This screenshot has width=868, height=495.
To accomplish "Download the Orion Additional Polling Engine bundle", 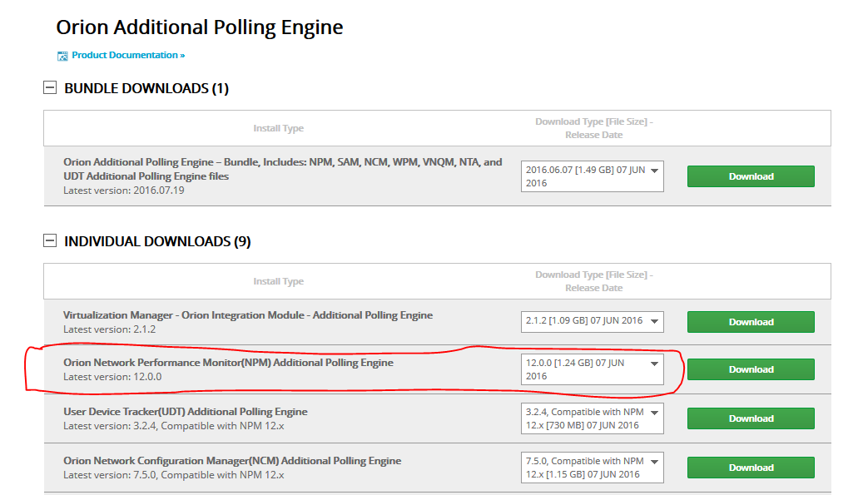I will coord(751,176).
